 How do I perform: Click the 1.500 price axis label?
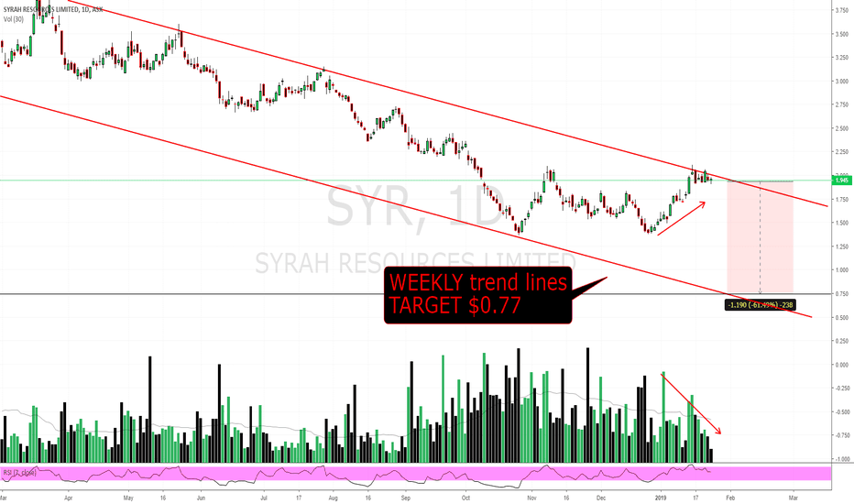[841, 223]
